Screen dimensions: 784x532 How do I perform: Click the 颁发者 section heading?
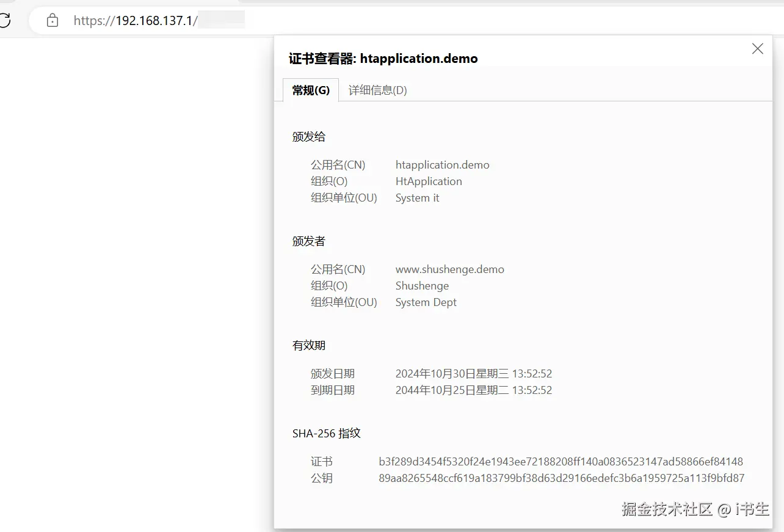point(309,241)
